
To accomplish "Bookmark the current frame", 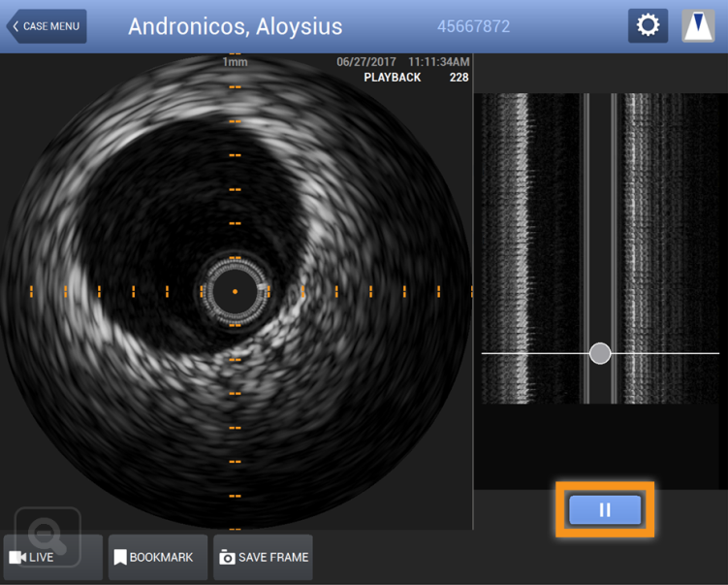I will [x=158, y=557].
